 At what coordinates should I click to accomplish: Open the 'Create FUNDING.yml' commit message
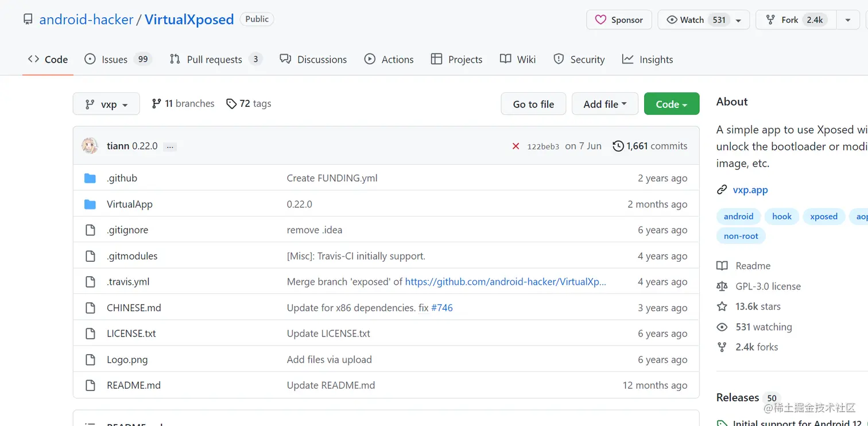332,178
